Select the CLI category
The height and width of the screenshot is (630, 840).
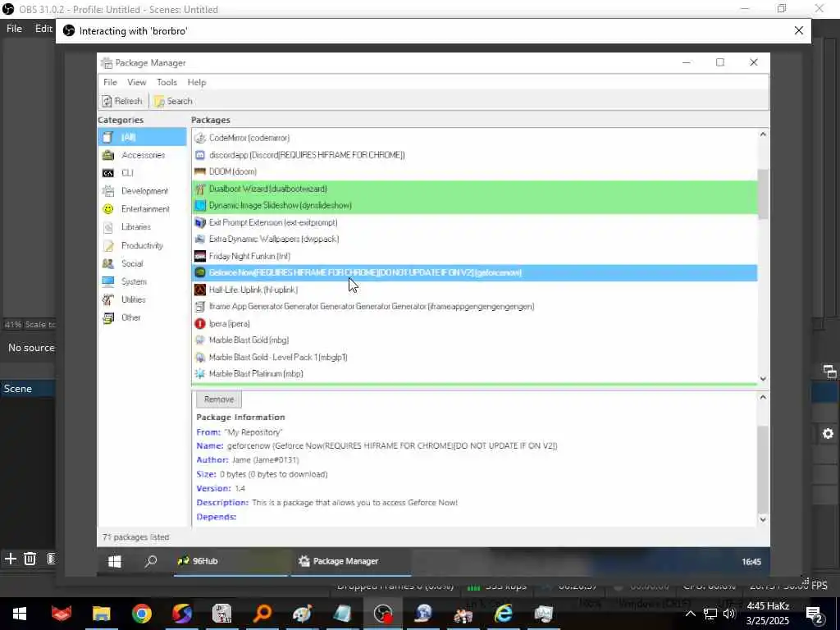pyautogui.click(x=142, y=173)
